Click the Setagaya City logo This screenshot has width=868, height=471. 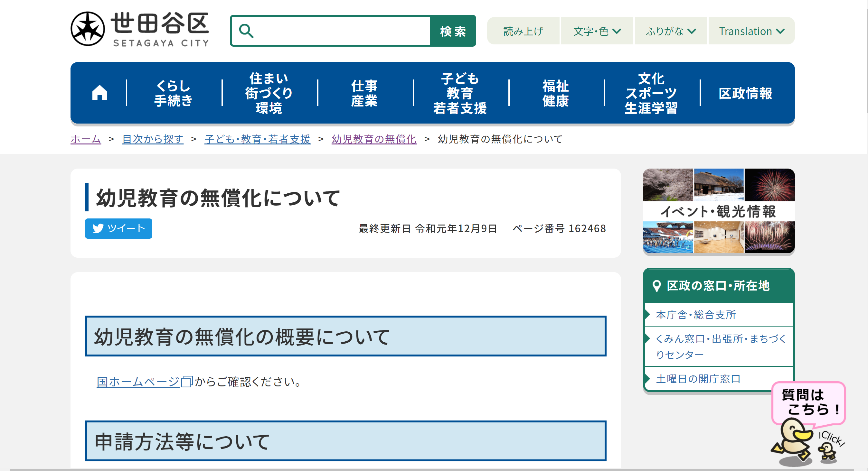click(140, 29)
